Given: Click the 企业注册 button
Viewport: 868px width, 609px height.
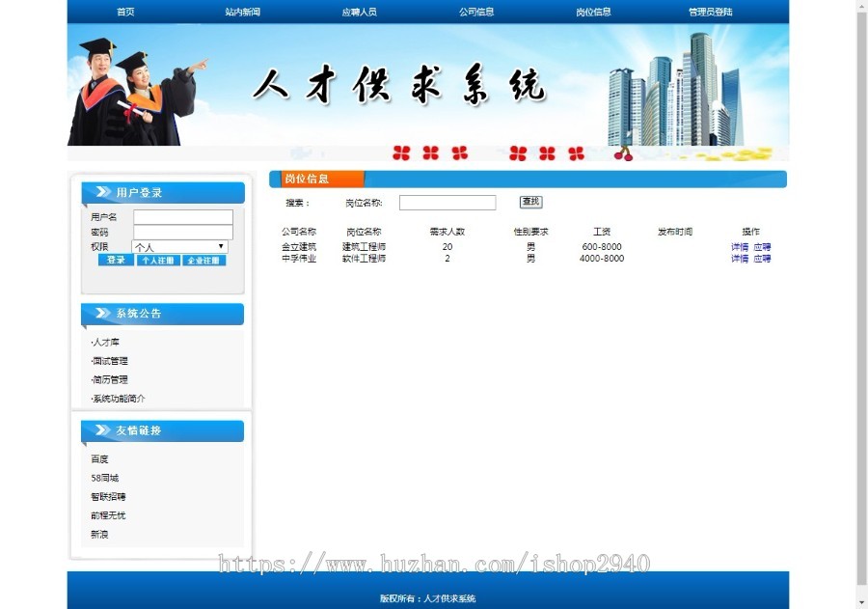Looking at the screenshot, I should click(203, 261).
